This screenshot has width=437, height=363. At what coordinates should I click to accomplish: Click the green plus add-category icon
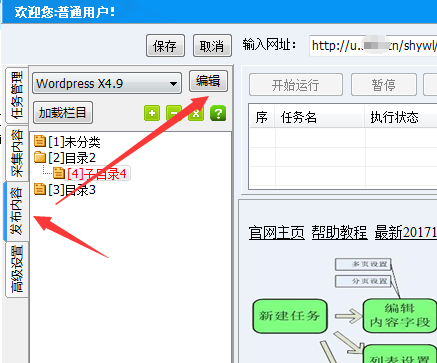pos(152,113)
